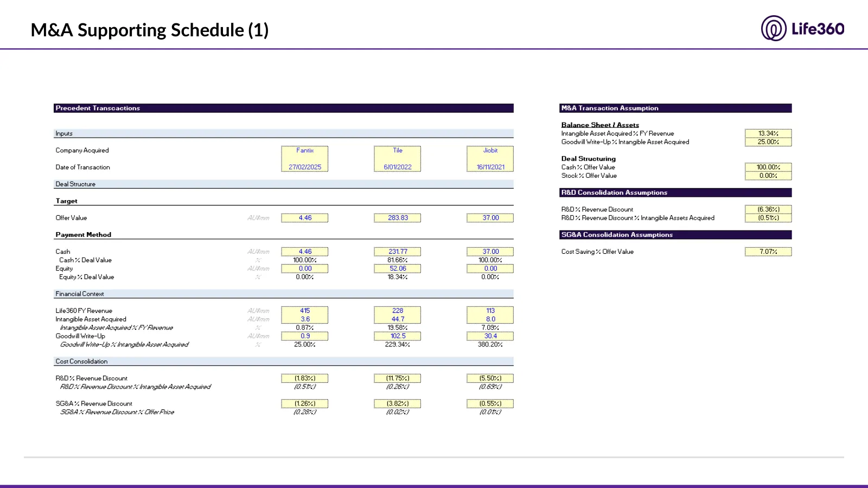Select the Life360 FY Revenue value 113
This screenshot has width=868, height=488.
click(490, 311)
